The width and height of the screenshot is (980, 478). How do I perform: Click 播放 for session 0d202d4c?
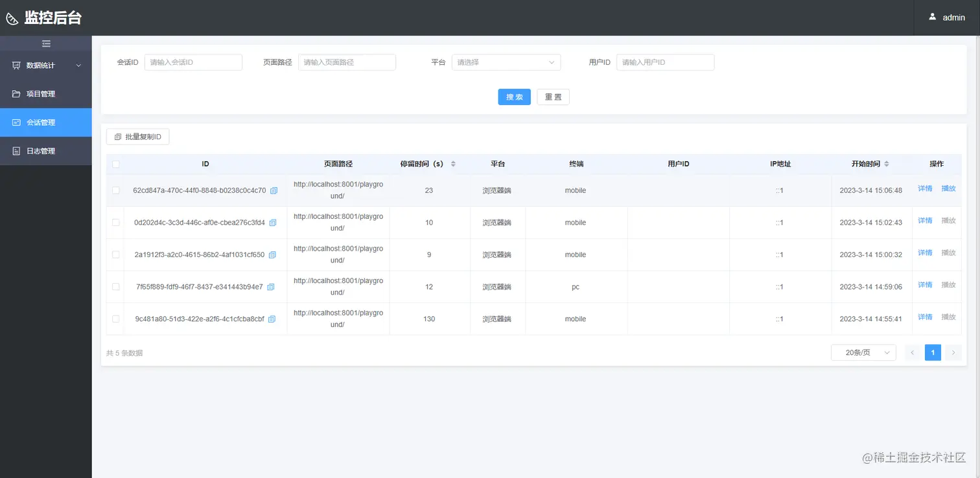coord(948,221)
